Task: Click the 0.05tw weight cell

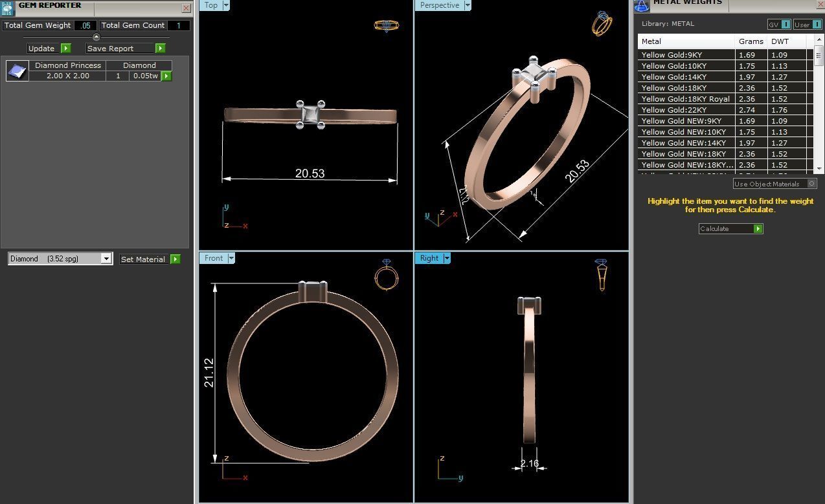Action: (x=145, y=76)
